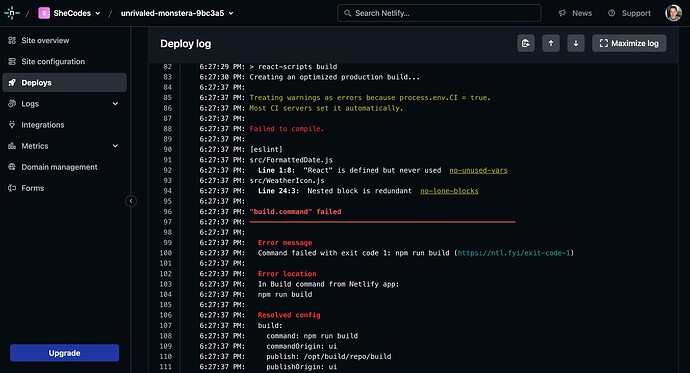Click the Domain management globe icon
Image resolution: width=690 pixels, height=373 pixels.
(x=12, y=167)
